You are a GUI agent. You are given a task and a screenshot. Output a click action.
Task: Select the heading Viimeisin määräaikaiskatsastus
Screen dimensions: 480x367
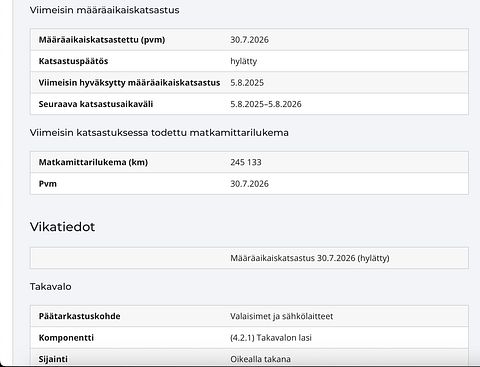tap(104, 10)
